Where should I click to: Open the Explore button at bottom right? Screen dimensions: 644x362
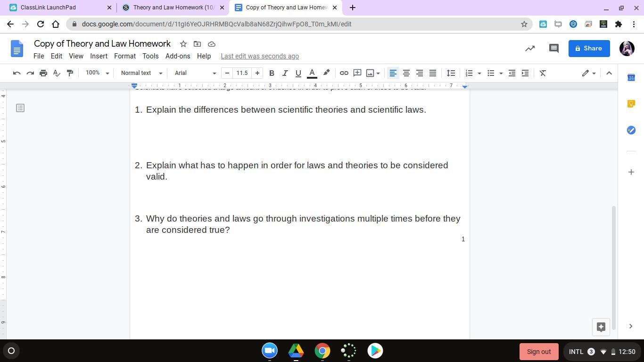click(x=601, y=327)
